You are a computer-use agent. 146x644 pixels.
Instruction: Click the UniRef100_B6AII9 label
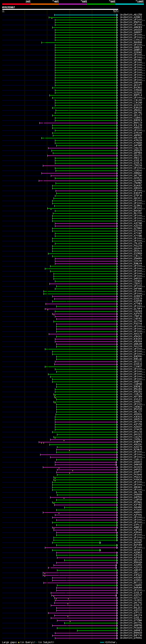pyautogui.click(x=131, y=123)
